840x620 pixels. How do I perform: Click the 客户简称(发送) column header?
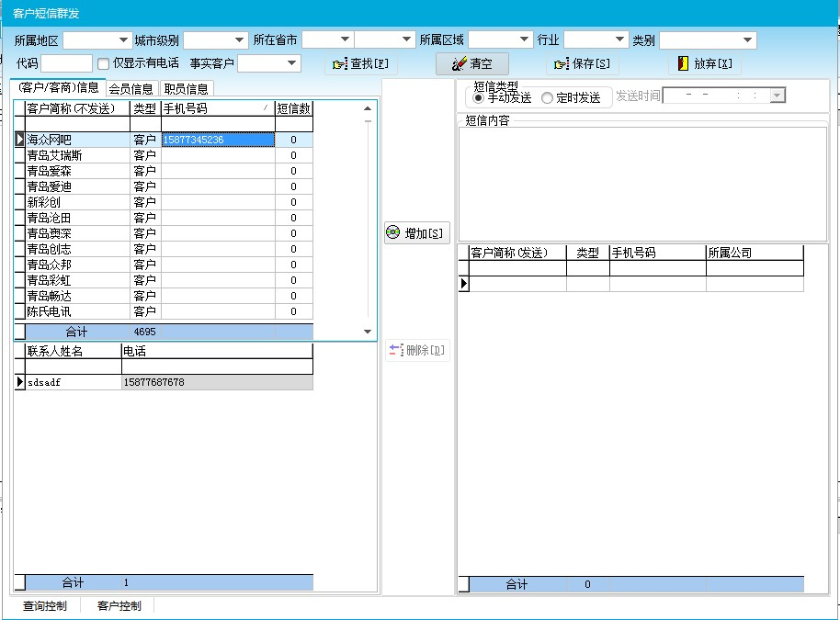tap(517, 253)
